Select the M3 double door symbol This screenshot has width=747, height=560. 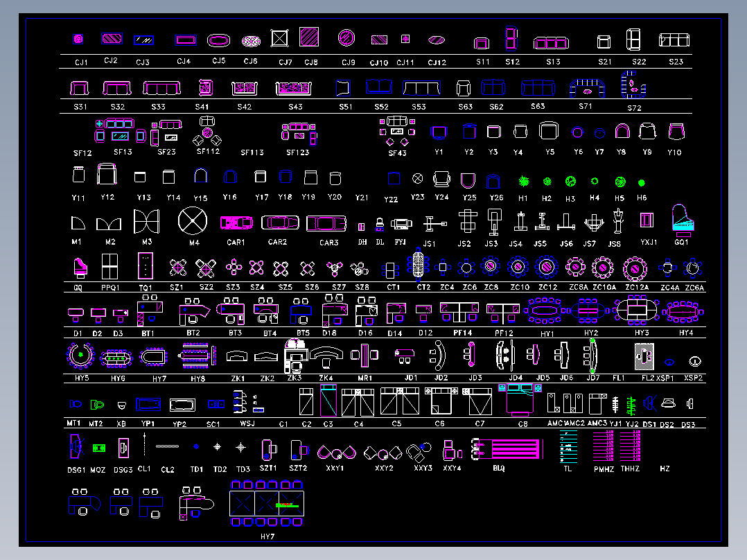point(146,222)
